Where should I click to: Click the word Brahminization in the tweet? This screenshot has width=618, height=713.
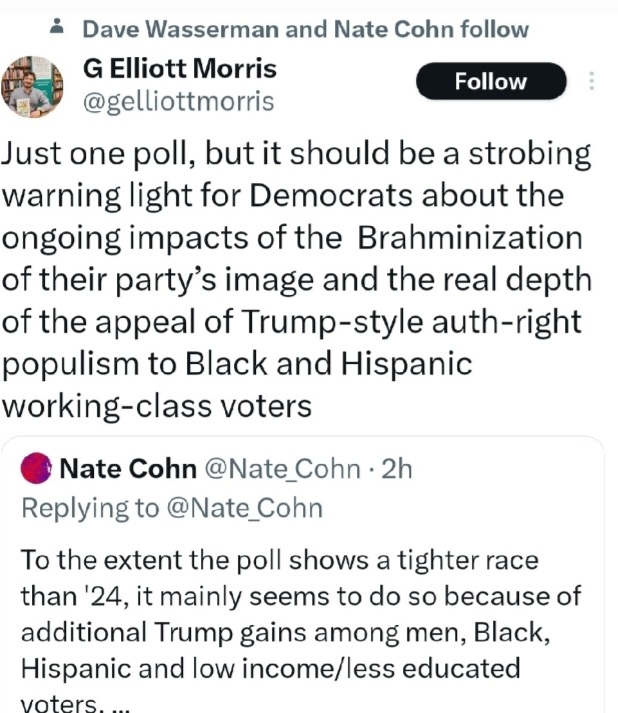click(469, 238)
